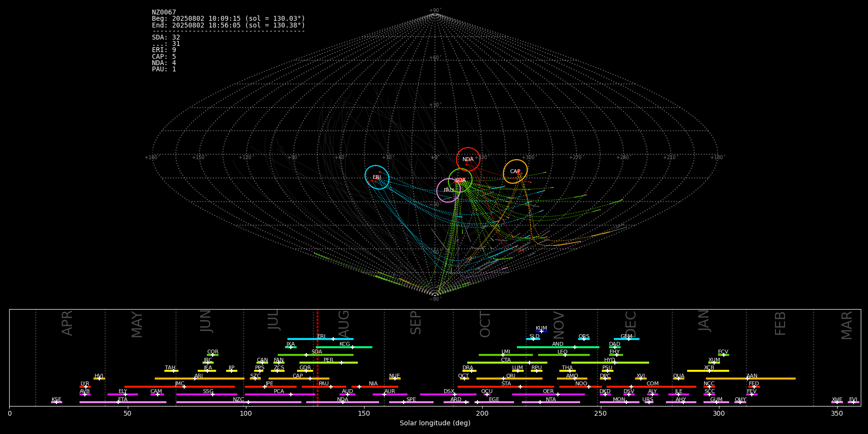The height and width of the screenshot is (434, 868).
Task: Click the −90° label at sky map bottom
Action: [x=434, y=299]
